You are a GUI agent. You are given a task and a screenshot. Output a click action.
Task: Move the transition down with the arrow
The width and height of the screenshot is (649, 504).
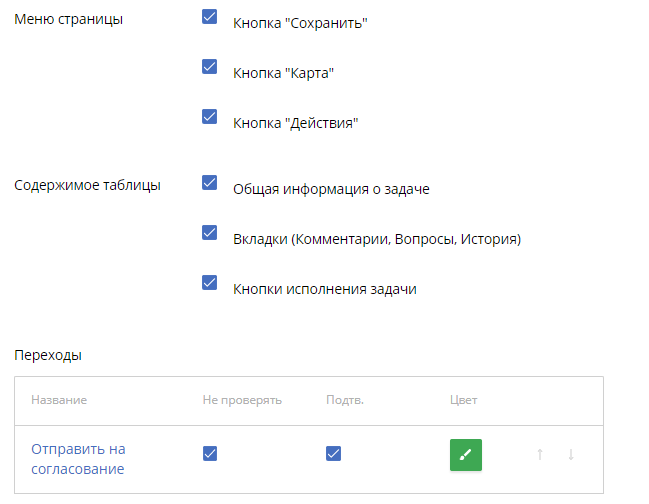[x=571, y=454]
